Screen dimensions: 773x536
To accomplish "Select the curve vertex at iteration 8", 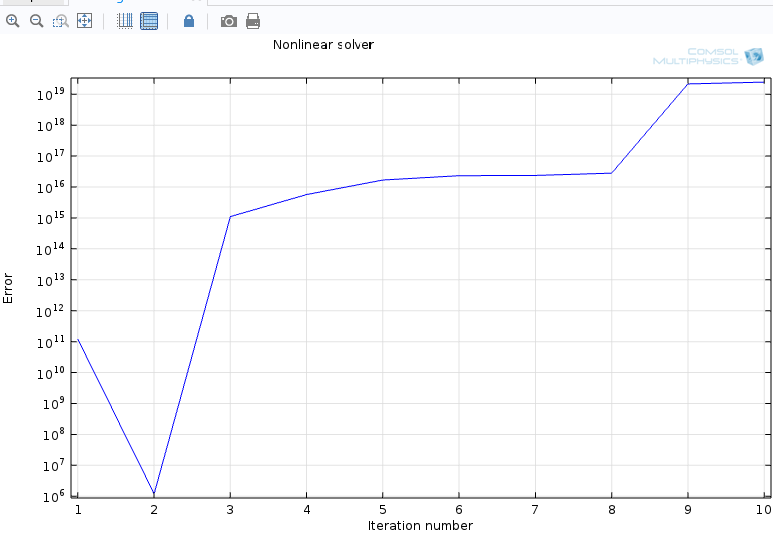I will coord(612,173).
